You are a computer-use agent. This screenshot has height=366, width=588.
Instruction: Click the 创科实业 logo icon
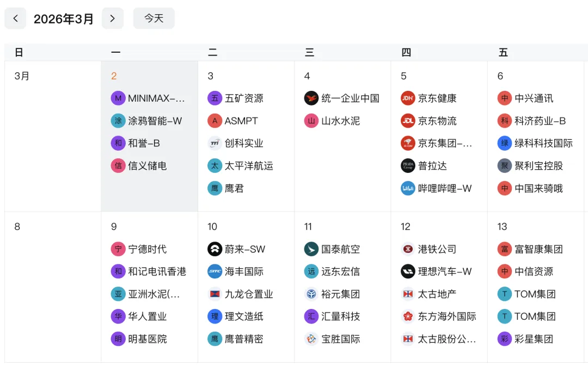[x=215, y=144]
